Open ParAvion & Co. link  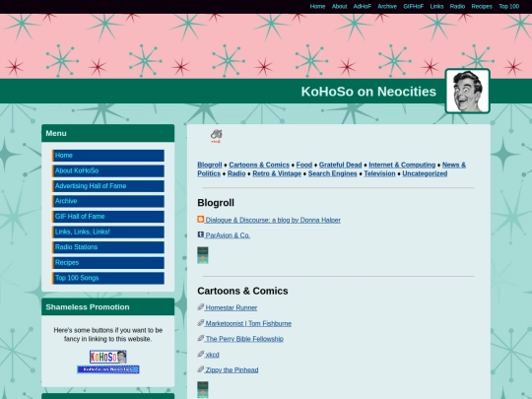pos(228,235)
